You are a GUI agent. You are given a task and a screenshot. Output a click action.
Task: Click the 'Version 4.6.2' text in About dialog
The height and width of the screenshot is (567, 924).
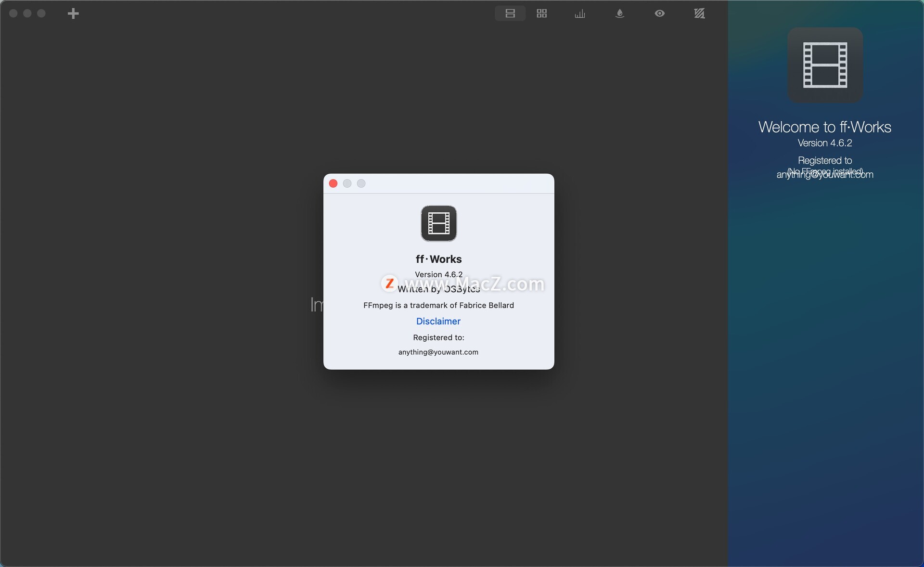(439, 274)
